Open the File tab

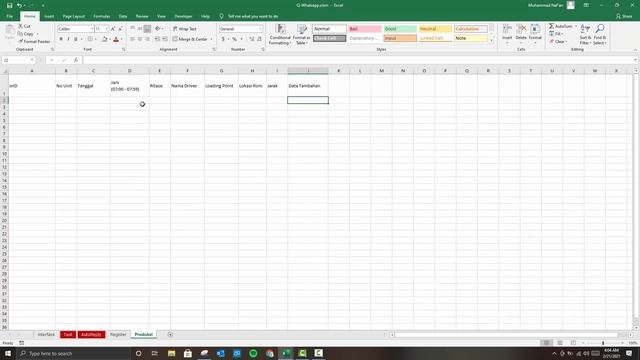point(10,16)
